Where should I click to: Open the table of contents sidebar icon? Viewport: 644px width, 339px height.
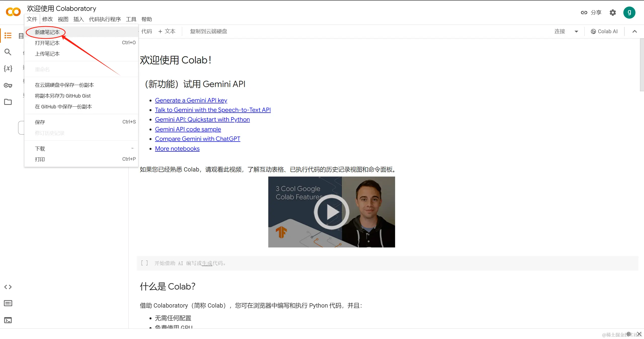point(8,35)
